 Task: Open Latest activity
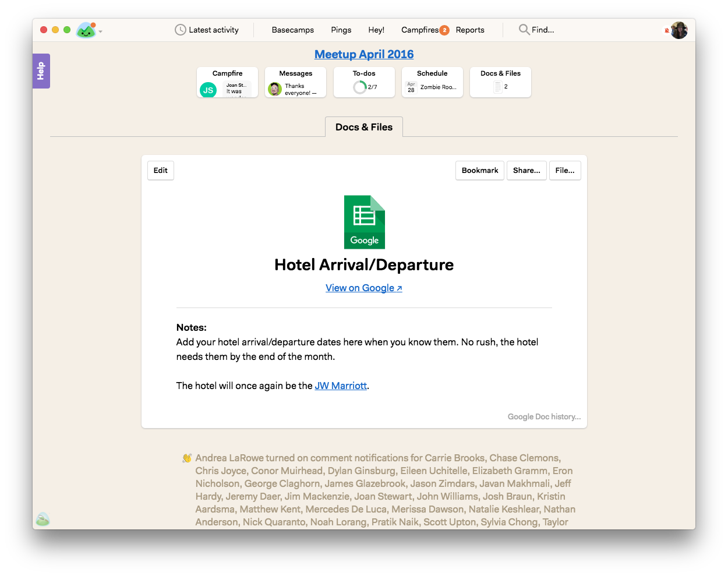coord(207,30)
